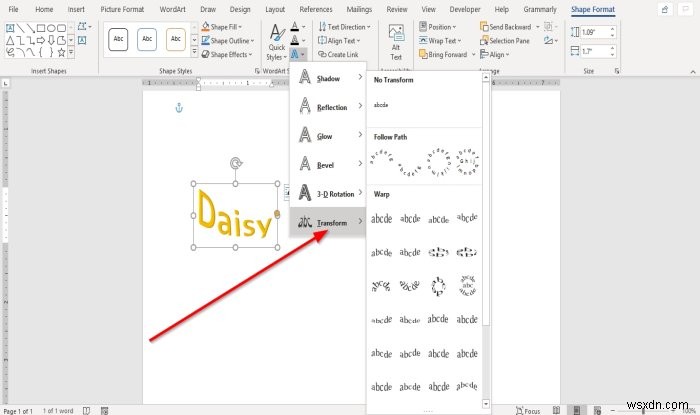
Task: Open the Shape Outline dropdown
Action: point(227,41)
